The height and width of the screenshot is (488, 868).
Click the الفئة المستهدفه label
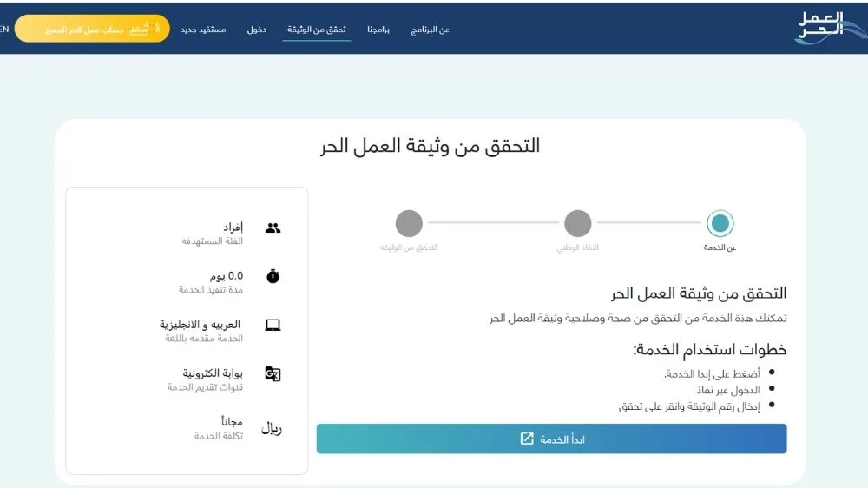(212, 241)
